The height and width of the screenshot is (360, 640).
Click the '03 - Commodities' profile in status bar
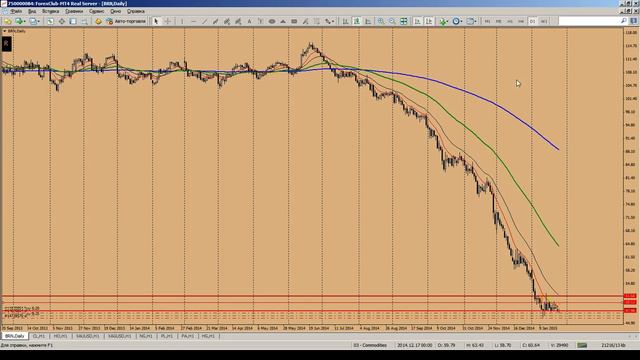pos(370,345)
